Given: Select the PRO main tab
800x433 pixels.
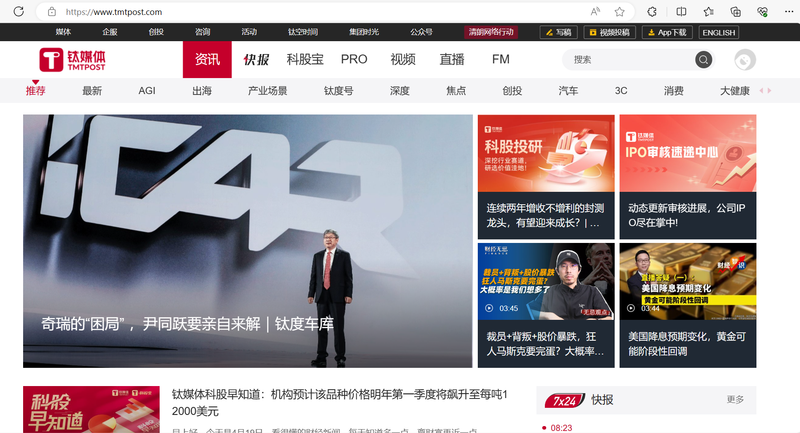Looking at the screenshot, I should [354, 60].
